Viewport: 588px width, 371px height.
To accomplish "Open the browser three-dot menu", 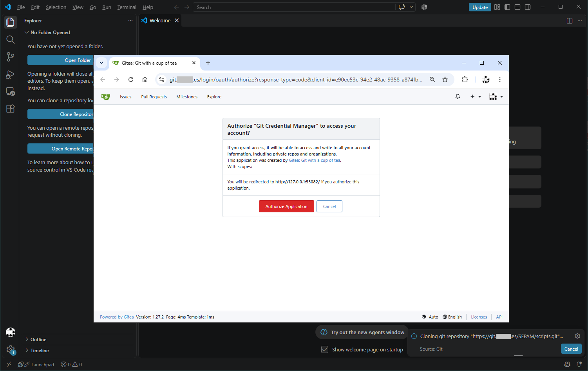I will [500, 80].
